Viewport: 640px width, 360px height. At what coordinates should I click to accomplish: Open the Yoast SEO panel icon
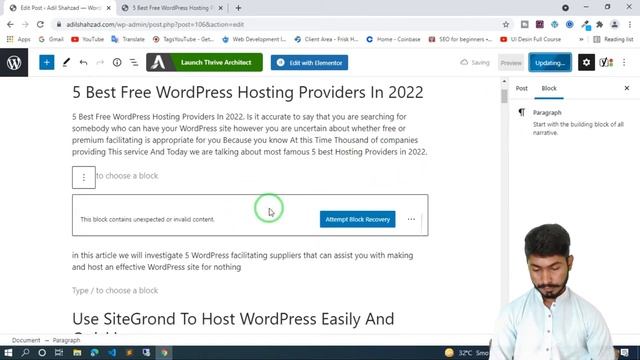[606, 62]
